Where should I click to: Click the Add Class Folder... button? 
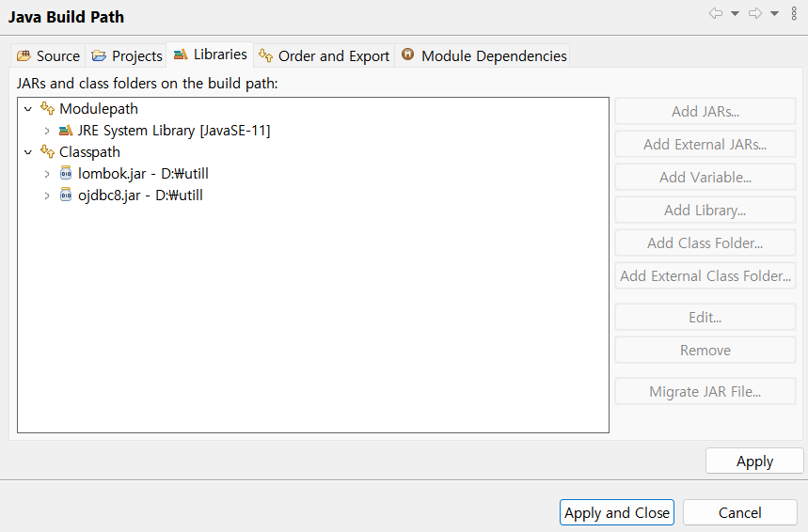click(x=705, y=243)
